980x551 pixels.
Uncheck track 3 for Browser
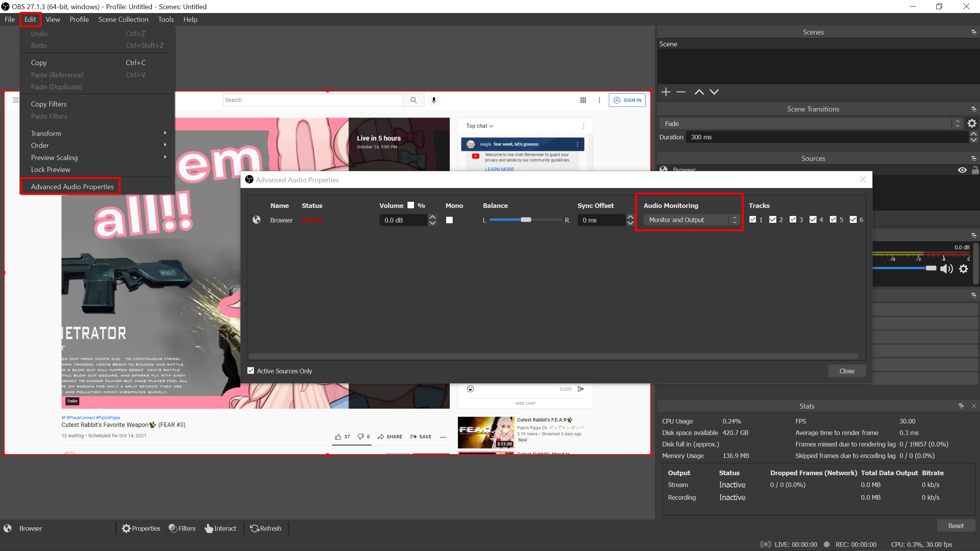pyautogui.click(x=793, y=219)
